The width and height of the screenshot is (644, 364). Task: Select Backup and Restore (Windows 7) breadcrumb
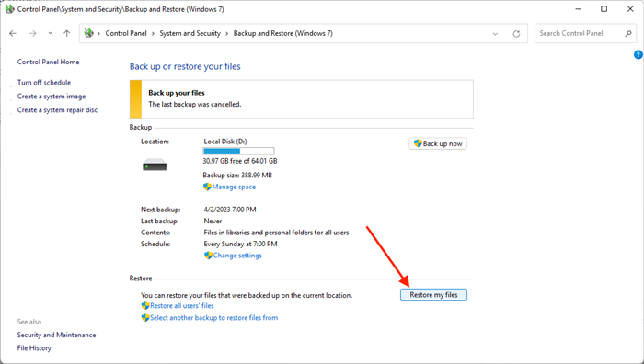point(283,33)
